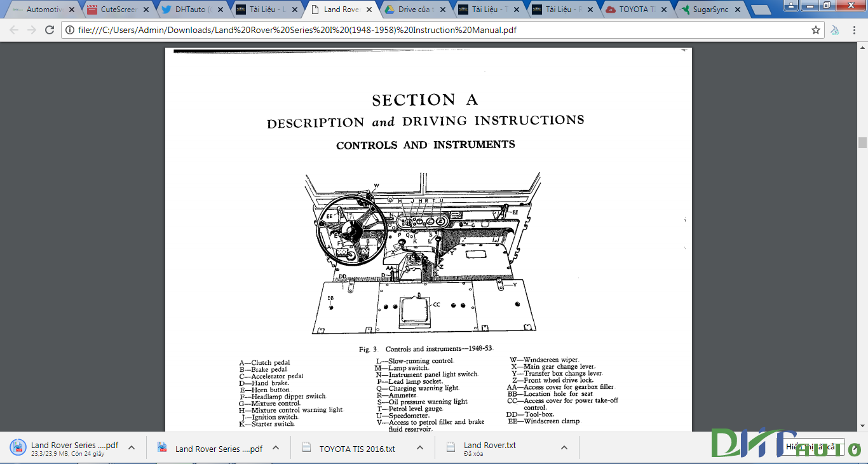Image resolution: width=868 pixels, height=464 pixels.
Task: Close the CuteScreen tab
Action: (x=146, y=10)
